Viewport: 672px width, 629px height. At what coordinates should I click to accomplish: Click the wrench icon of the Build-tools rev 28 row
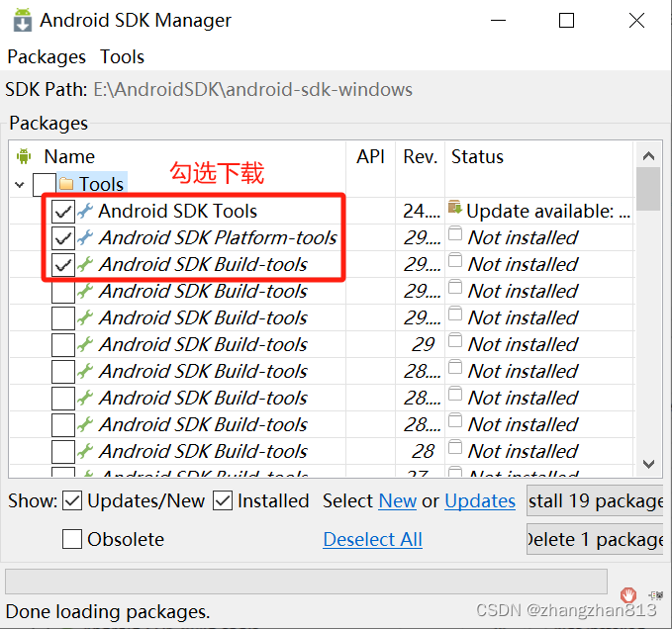[85, 451]
